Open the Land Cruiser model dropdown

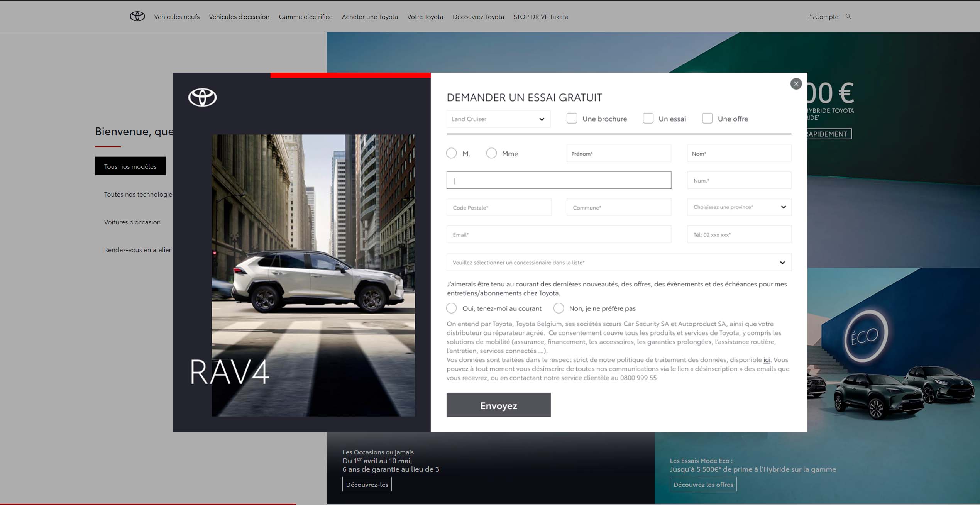[x=498, y=119]
